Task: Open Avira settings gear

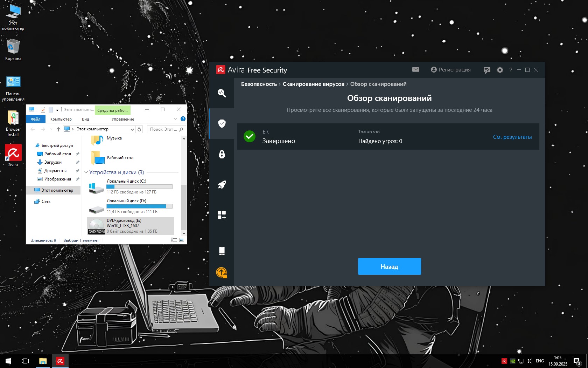Action: pos(500,70)
